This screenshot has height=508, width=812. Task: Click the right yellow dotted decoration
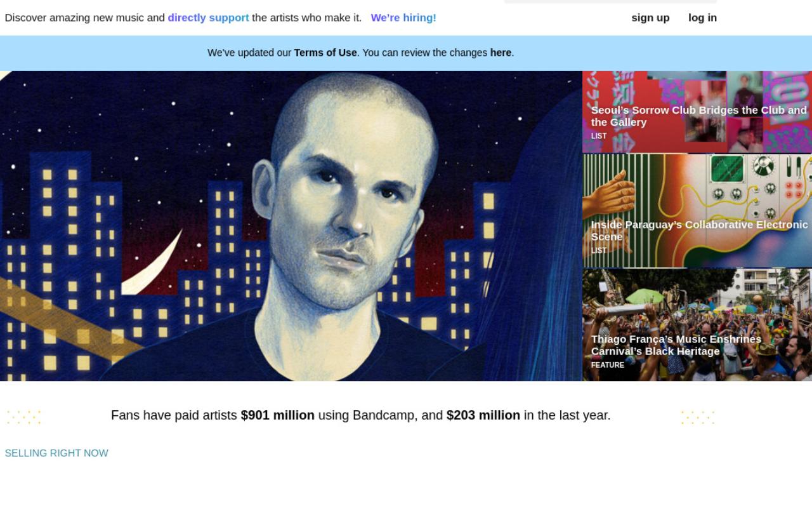[698, 417]
